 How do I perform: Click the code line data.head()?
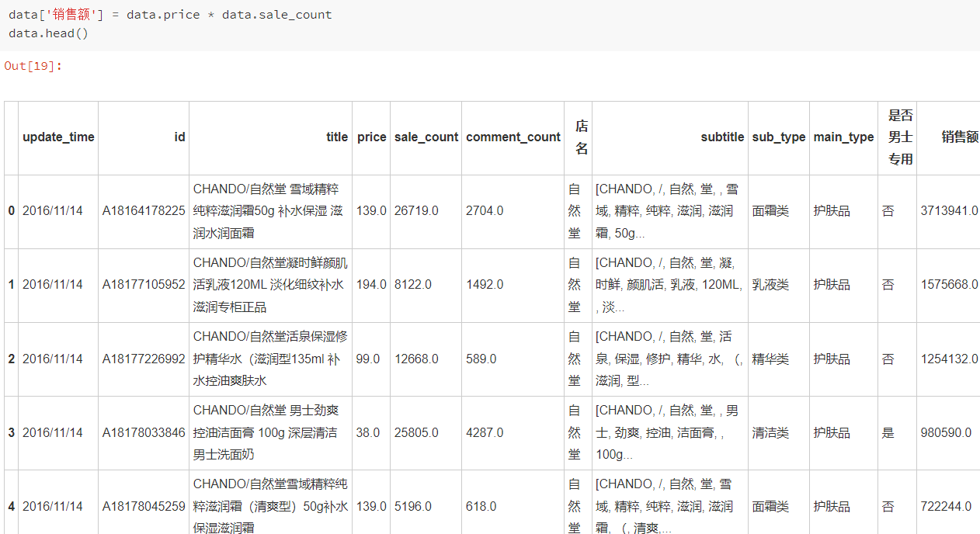tap(48, 33)
